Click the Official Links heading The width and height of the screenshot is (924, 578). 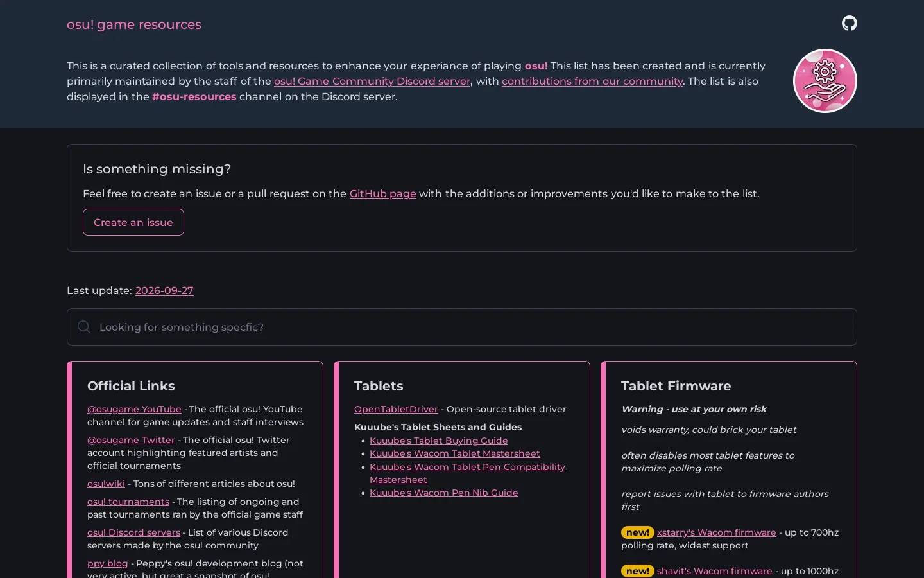(131, 386)
